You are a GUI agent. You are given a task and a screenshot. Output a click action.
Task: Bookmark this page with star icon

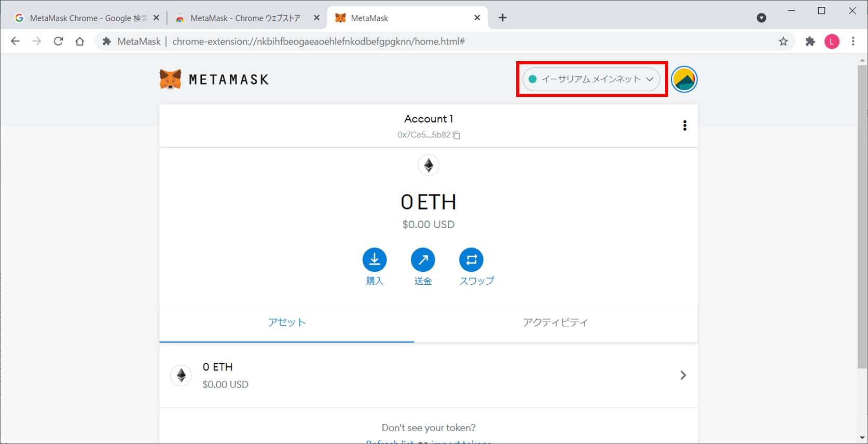coord(783,41)
